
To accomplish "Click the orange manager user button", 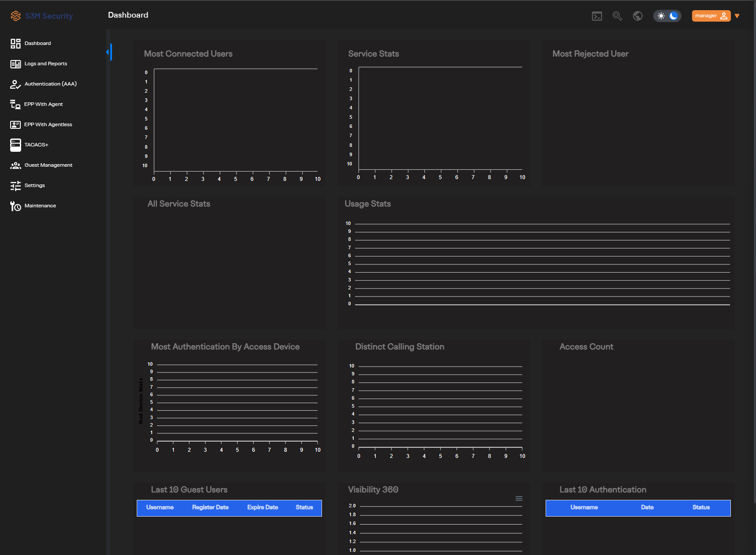I will pyautogui.click(x=711, y=16).
